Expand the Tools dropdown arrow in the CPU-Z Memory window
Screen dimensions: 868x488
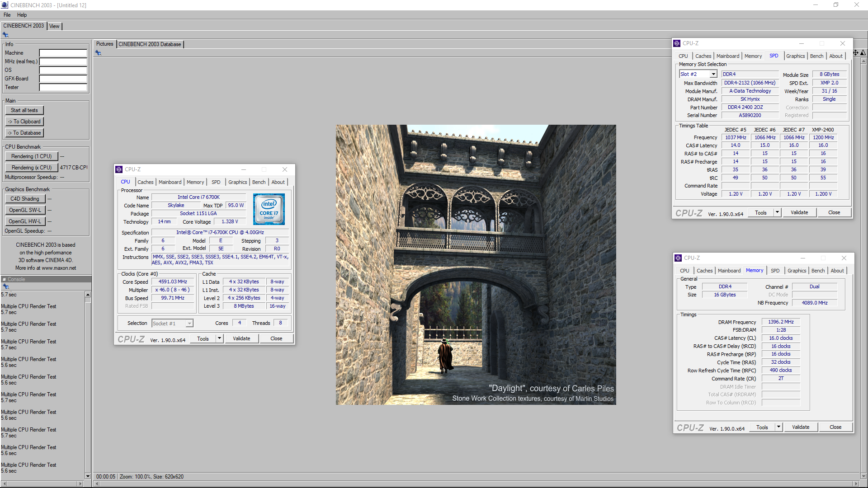click(x=778, y=427)
